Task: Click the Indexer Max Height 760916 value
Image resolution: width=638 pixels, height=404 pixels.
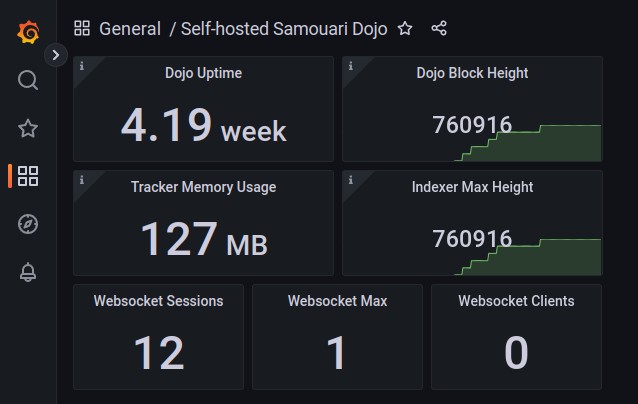Action: [472, 238]
